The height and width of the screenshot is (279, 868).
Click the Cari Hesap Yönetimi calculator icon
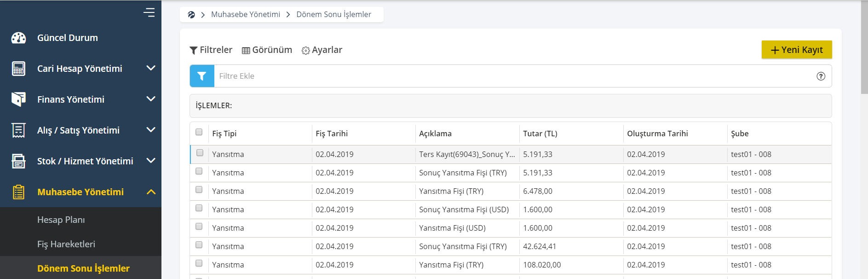[x=18, y=69]
